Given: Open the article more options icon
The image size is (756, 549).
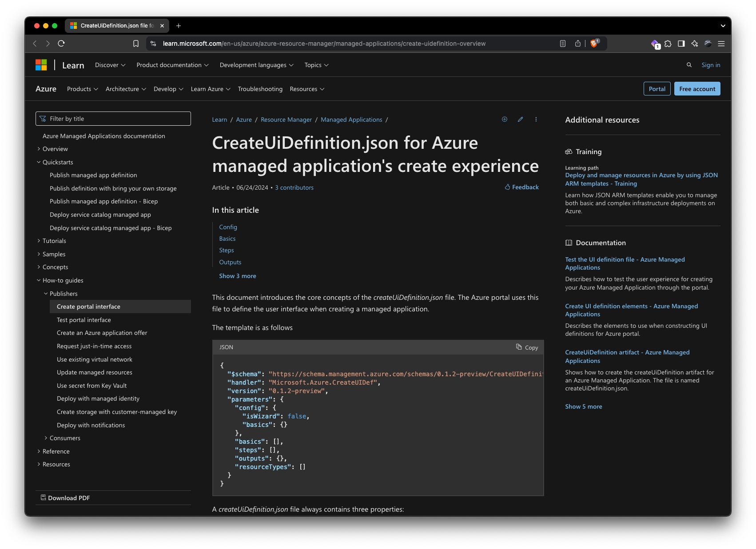Looking at the screenshot, I should 536,119.
